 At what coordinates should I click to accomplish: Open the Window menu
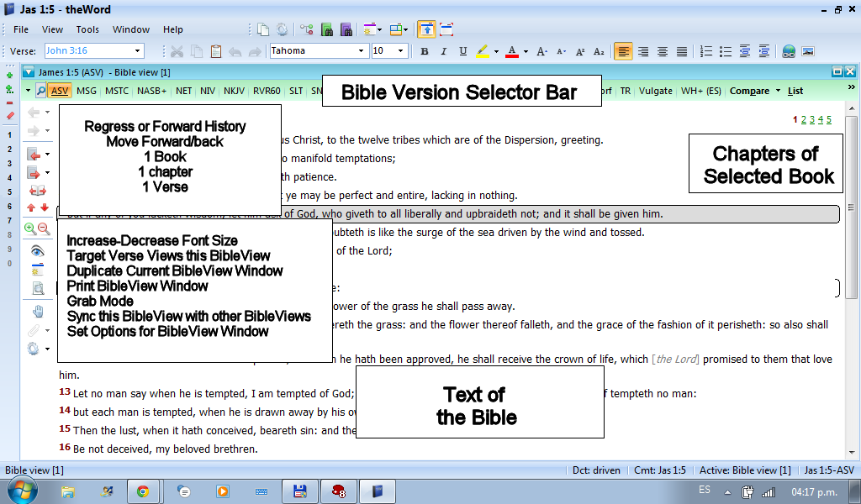(x=131, y=29)
